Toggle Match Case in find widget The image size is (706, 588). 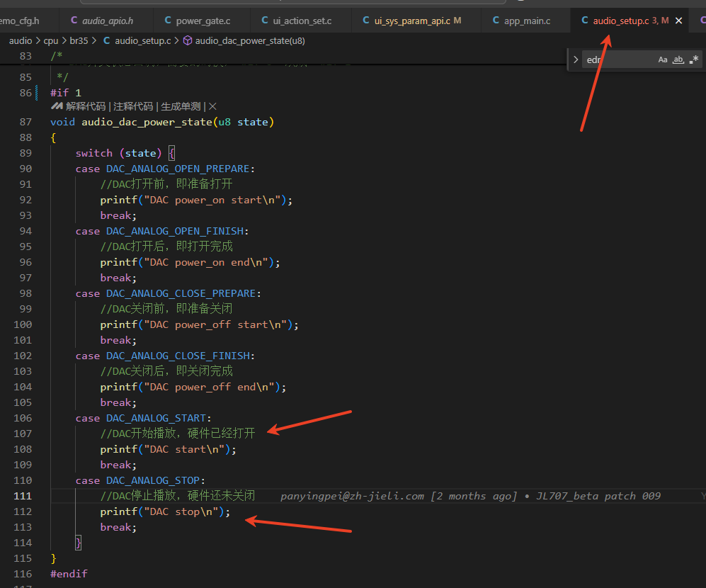coord(662,60)
